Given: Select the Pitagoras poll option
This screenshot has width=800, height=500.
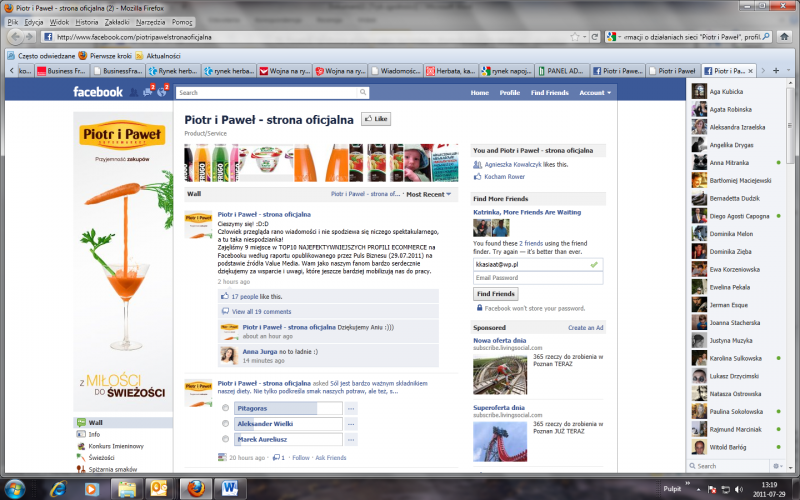Looking at the screenshot, I should click(225, 408).
